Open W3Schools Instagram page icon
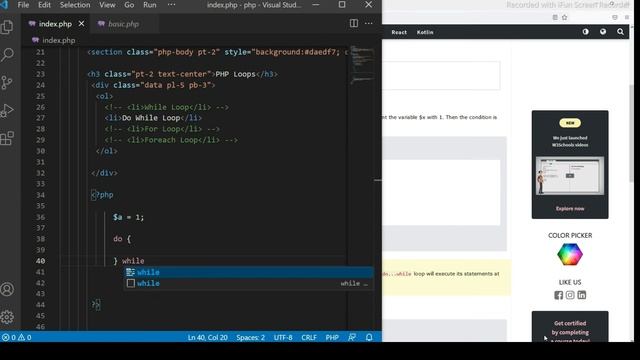The width and height of the screenshot is (640, 360). click(570, 295)
